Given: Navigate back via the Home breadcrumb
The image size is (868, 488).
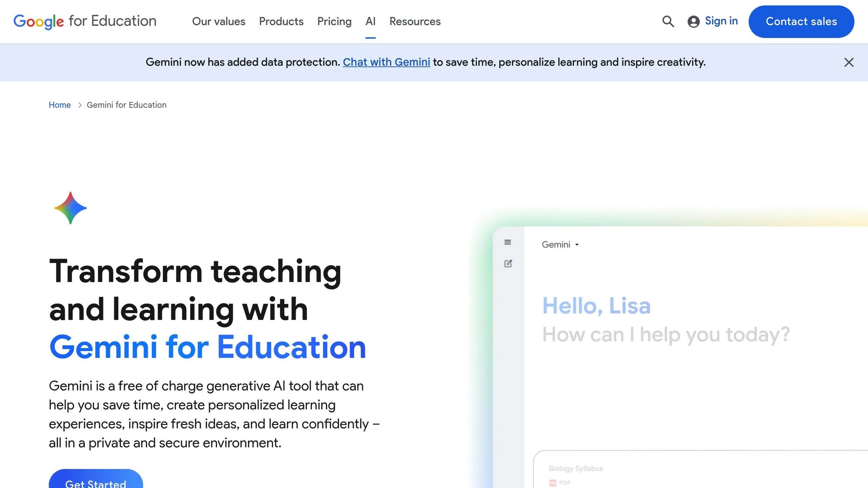Looking at the screenshot, I should tap(59, 105).
